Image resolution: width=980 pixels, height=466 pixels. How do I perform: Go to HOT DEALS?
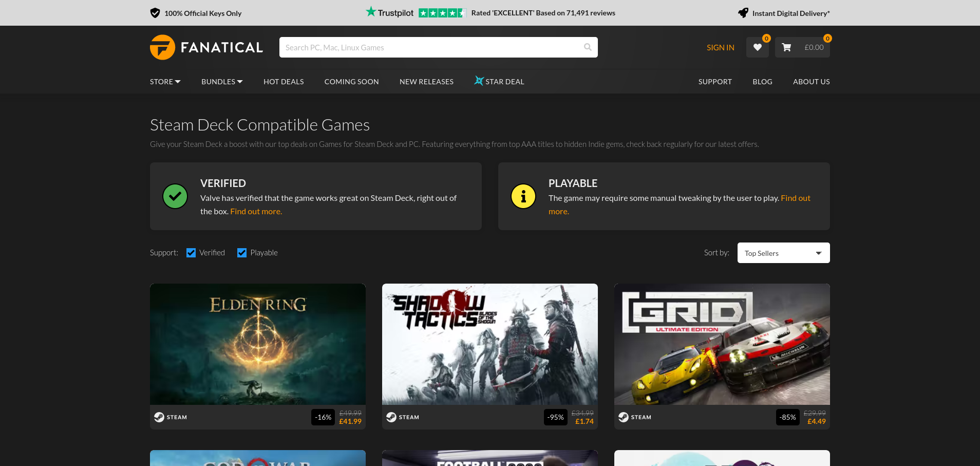point(284,82)
